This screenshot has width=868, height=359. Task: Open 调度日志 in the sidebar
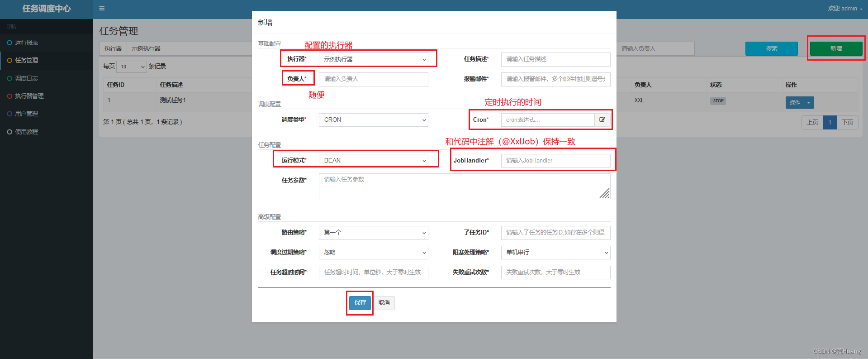tap(47, 78)
